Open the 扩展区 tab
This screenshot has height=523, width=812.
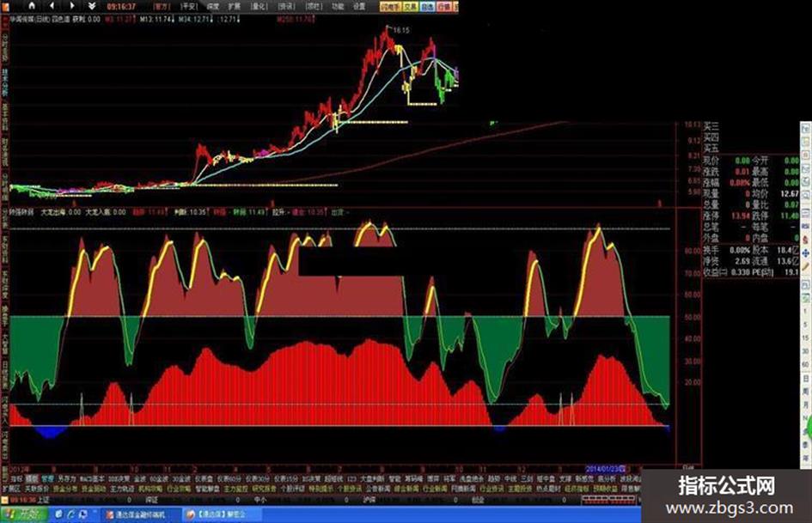(11, 489)
